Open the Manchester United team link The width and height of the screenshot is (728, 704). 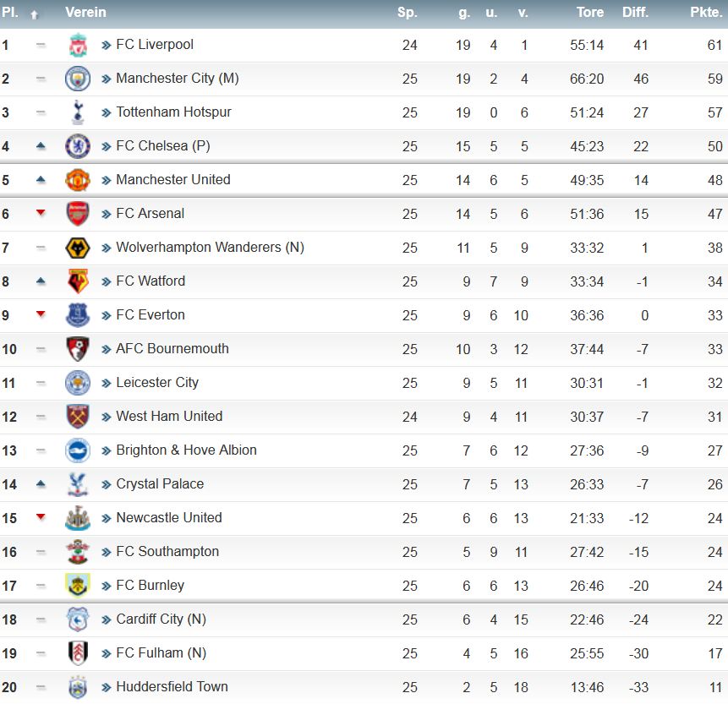pos(173,180)
